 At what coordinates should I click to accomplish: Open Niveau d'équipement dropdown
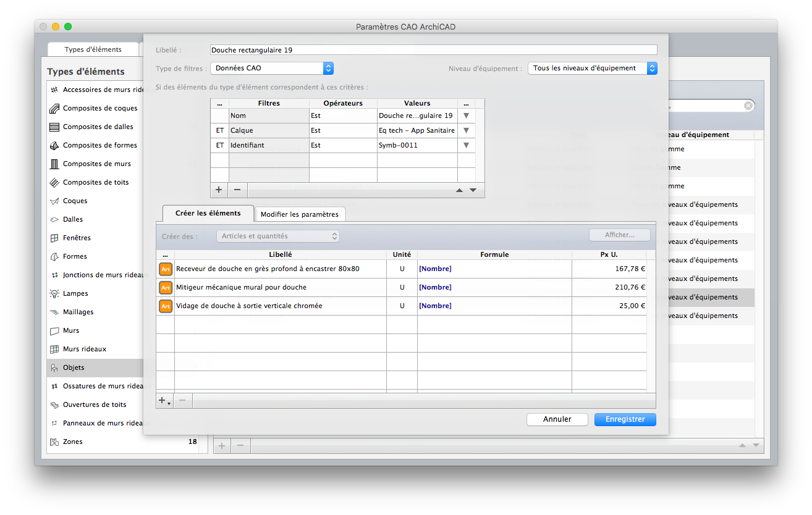(592, 68)
